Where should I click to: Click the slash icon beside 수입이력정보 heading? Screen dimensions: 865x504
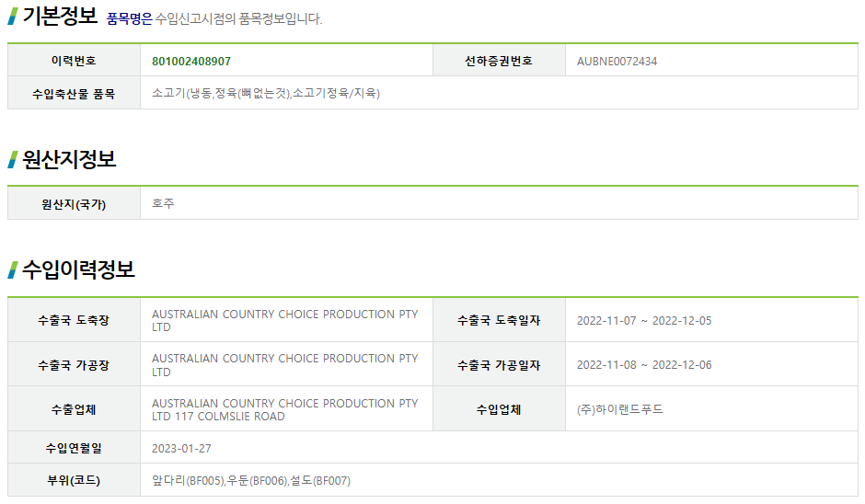[13, 269]
